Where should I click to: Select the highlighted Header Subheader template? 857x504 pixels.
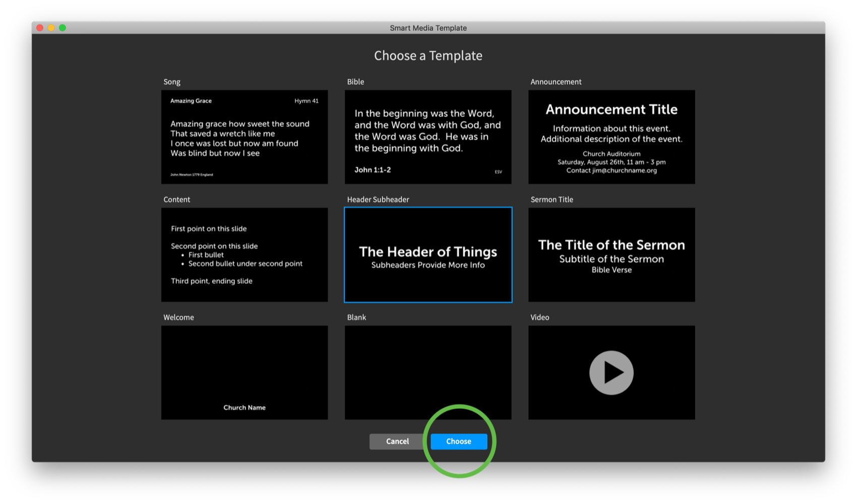(428, 255)
